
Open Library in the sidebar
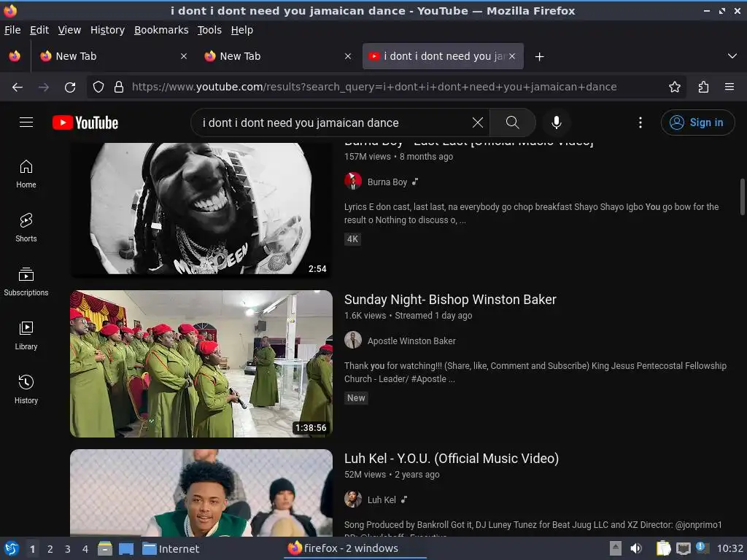point(26,335)
